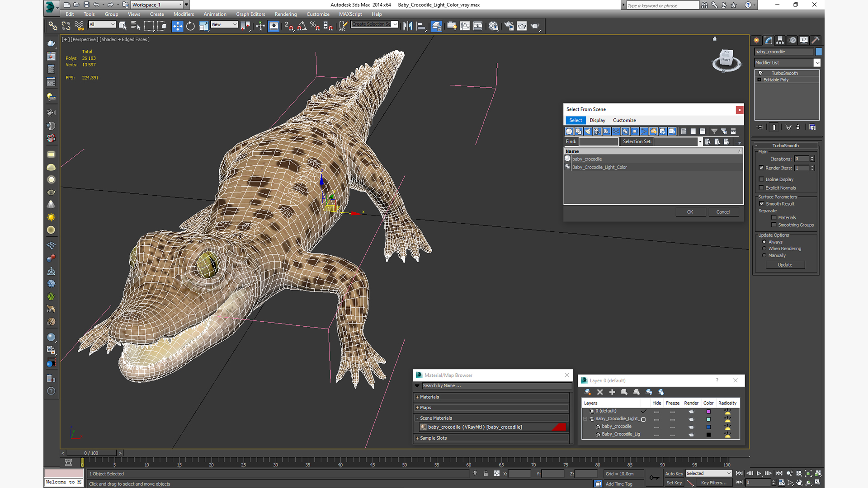Open Curve Editor from main toolbar
Viewport: 868px width, 488px height.
click(465, 26)
